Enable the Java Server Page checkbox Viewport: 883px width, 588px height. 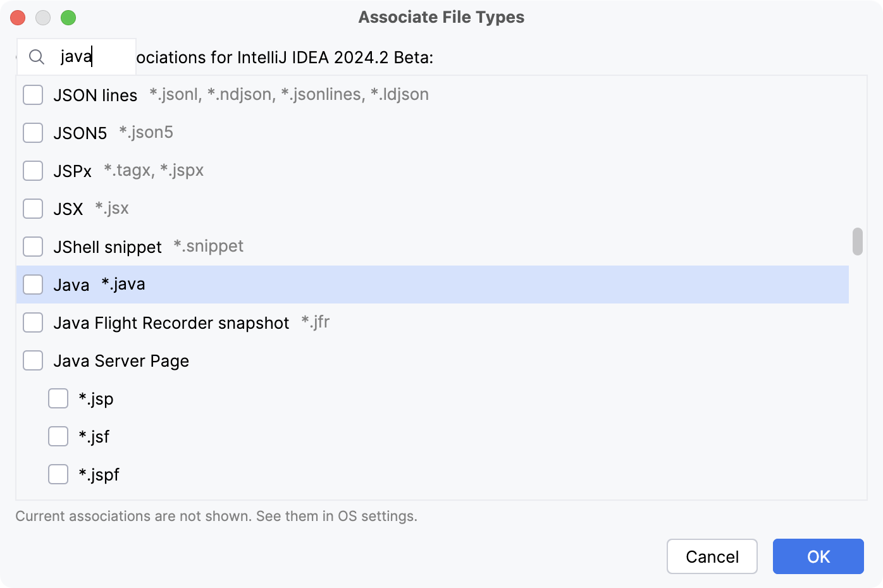[x=33, y=360]
